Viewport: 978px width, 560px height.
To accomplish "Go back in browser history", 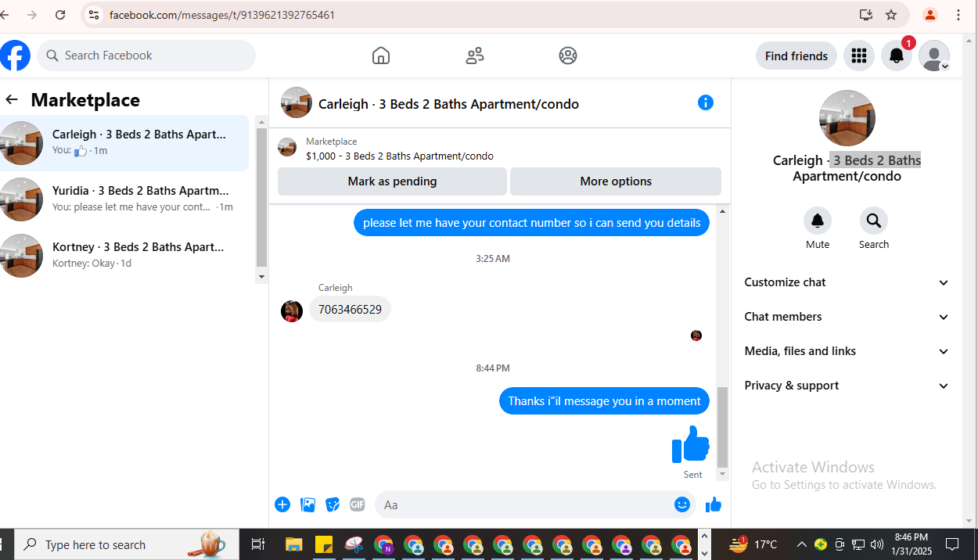I will [x=5, y=15].
